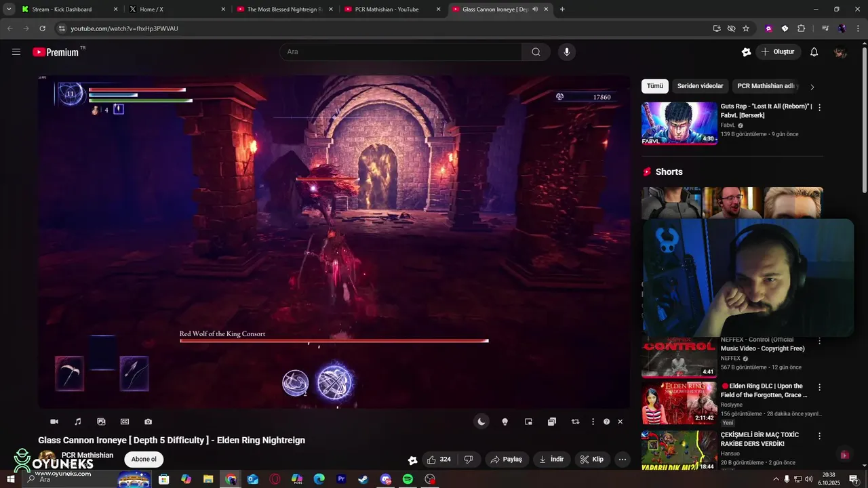Screen dimensions: 868x488
Task: Toggle the loop repeat icon
Action: coord(575,422)
